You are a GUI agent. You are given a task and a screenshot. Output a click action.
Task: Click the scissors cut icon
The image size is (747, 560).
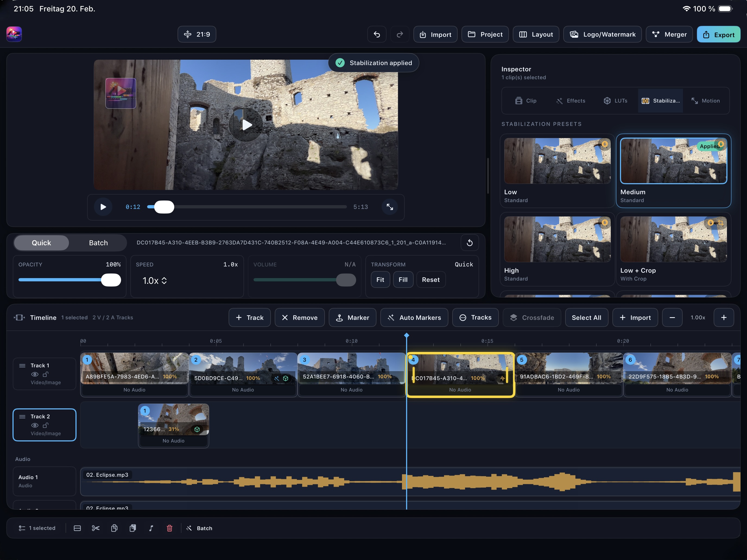(x=96, y=528)
